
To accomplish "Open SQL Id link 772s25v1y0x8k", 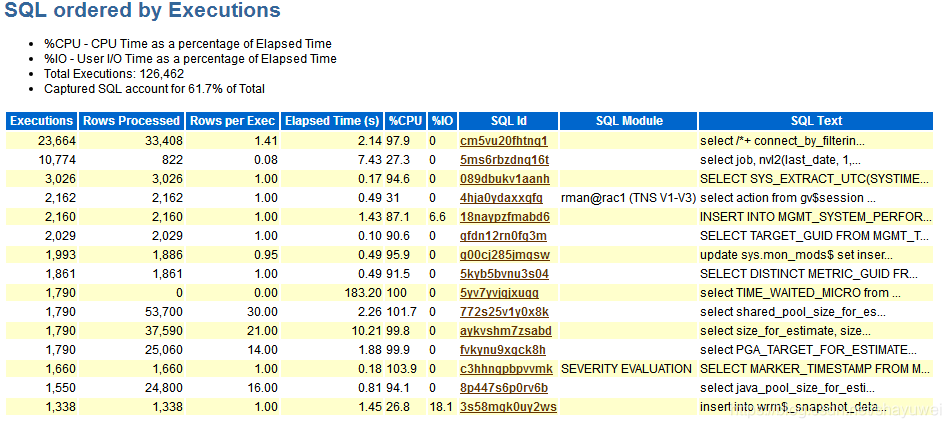I will [505, 312].
